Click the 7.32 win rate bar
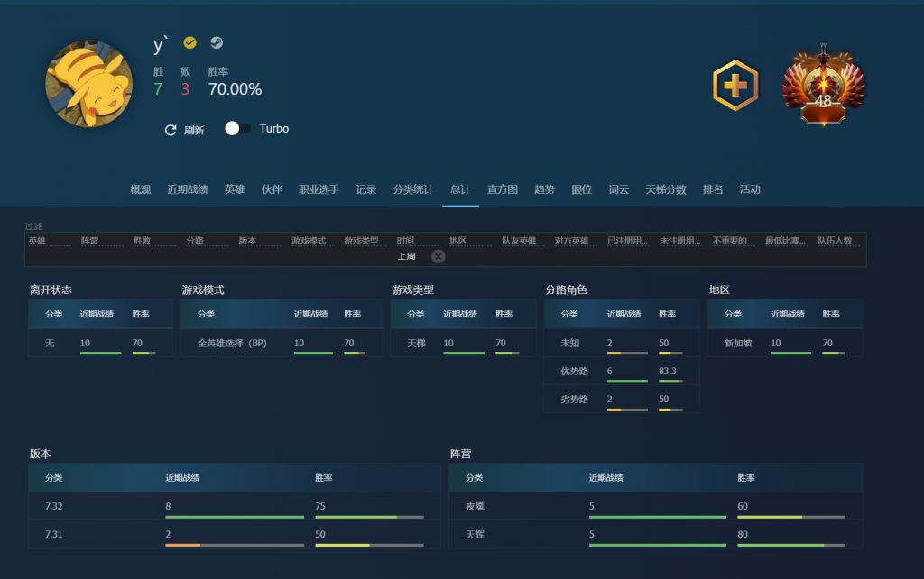 pyautogui.click(x=372, y=514)
